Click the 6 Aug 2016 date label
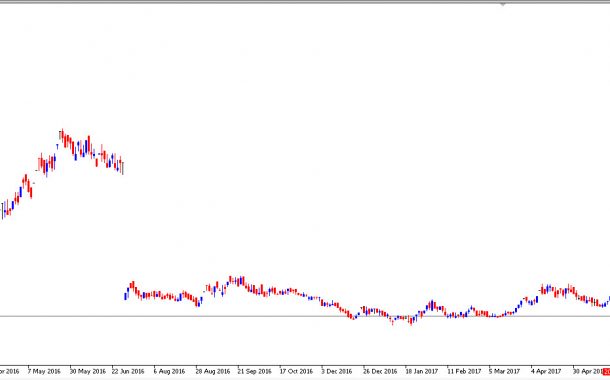610x380 pixels. click(x=169, y=371)
